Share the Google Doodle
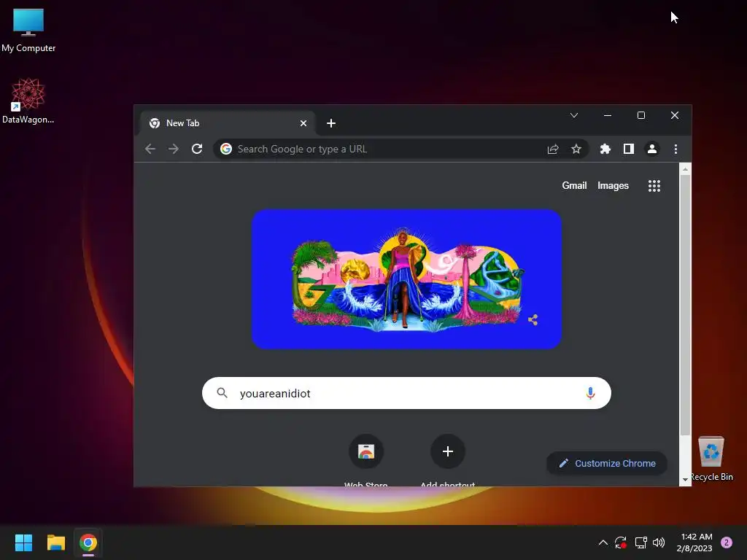Image resolution: width=747 pixels, height=560 pixels. pyautogui.click(x=533, y=319)
